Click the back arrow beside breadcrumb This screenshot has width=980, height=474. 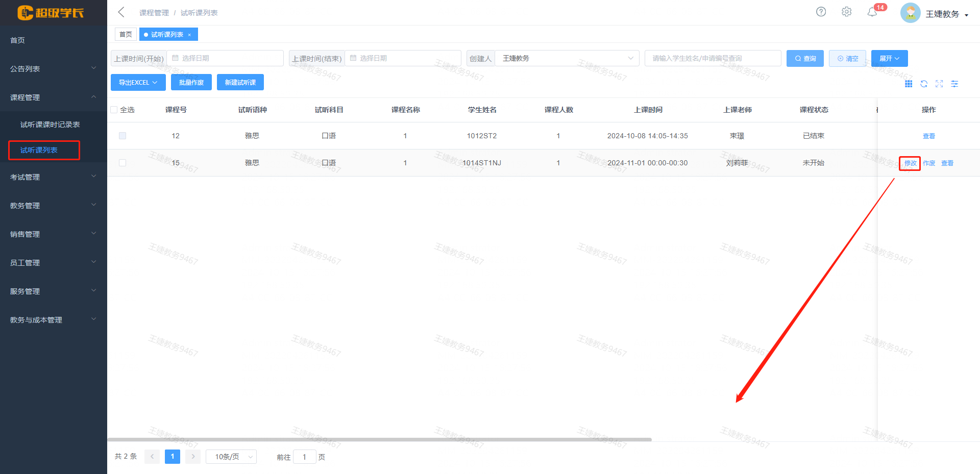(x=121, y=12)
